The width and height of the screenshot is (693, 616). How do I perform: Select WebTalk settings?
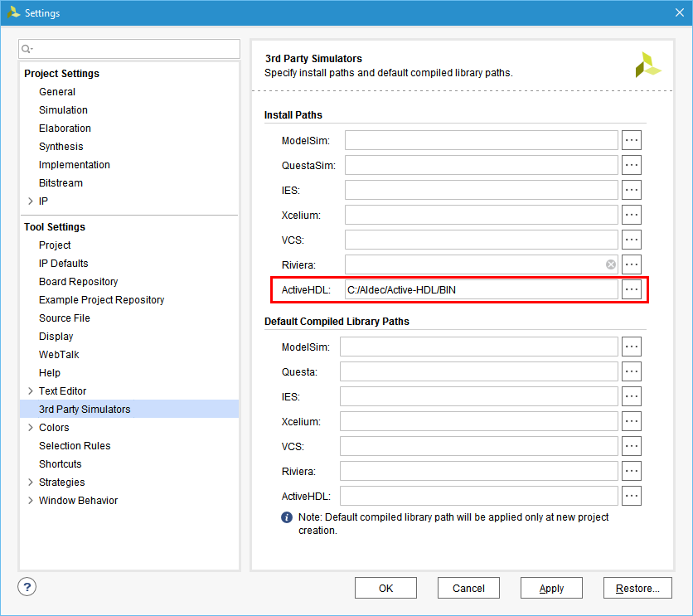(59, 354)
